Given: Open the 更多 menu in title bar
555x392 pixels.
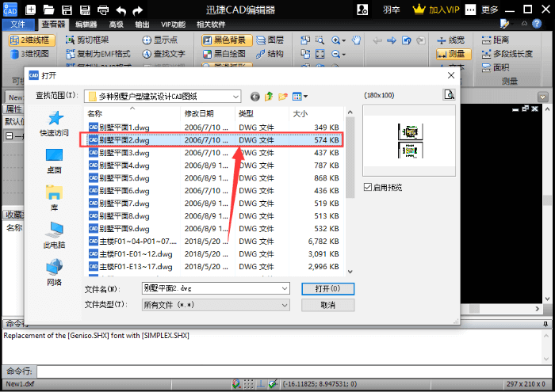Looking at the screenshot, I should coord(489,10).
